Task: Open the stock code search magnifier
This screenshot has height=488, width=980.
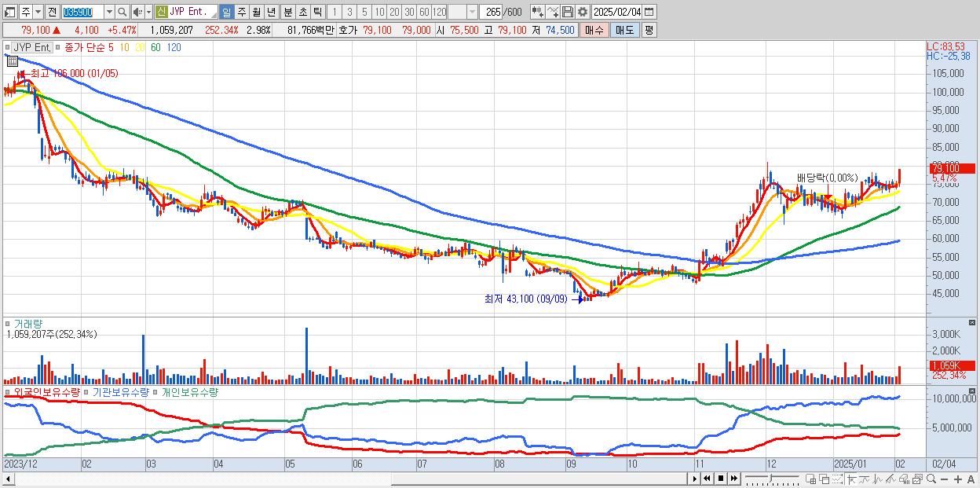Action: (x=122, y=12)
